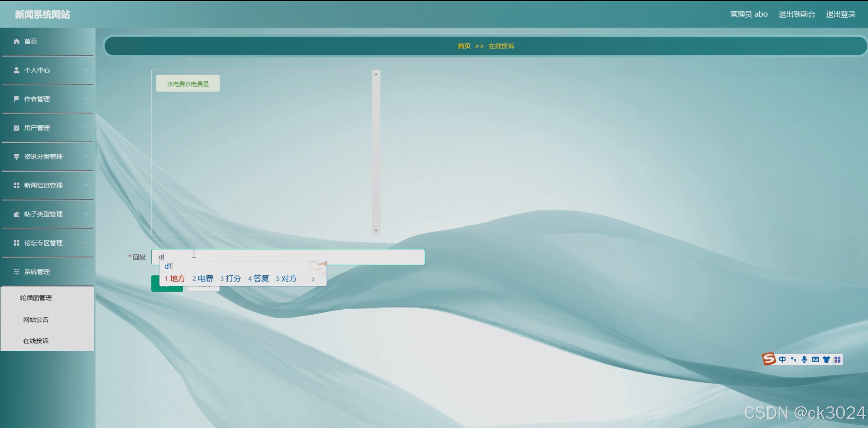The height and width of the screenshot is (428, 868).
Task: Click the shirt skin icon in the IME bar
Action: click(827, 360)
